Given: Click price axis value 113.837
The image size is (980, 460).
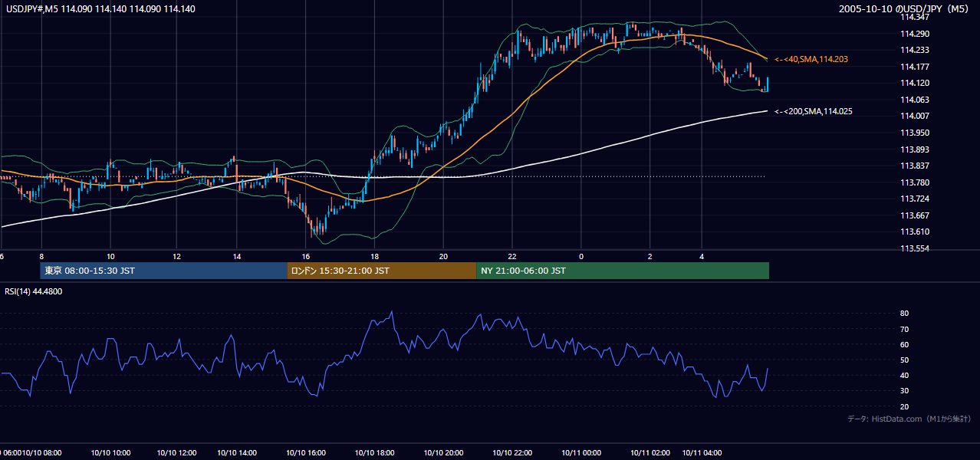Looking at the screenshot, I should coord(916,166).
